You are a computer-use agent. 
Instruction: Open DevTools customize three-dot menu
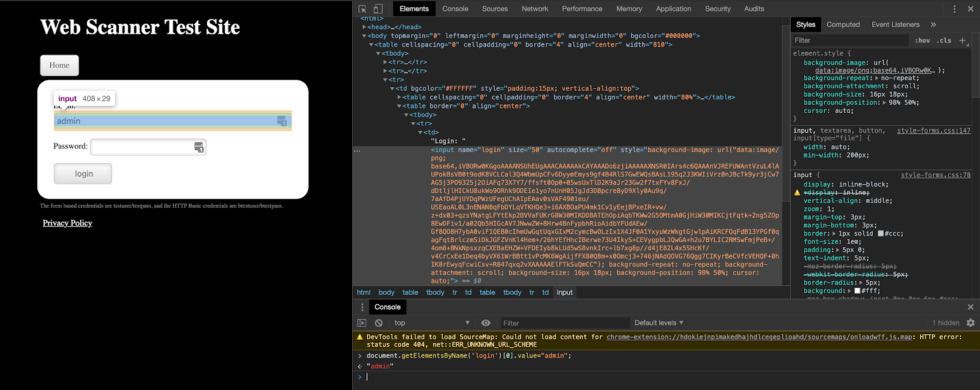[954, 9]
